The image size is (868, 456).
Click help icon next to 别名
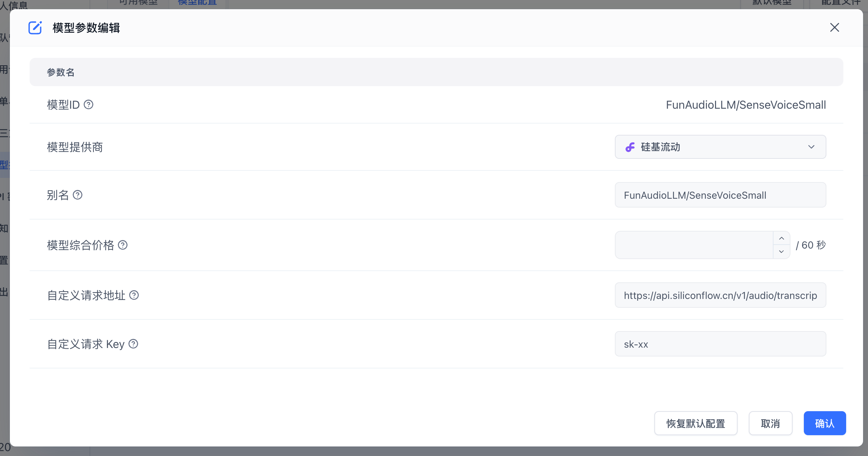tap(78, 195)
